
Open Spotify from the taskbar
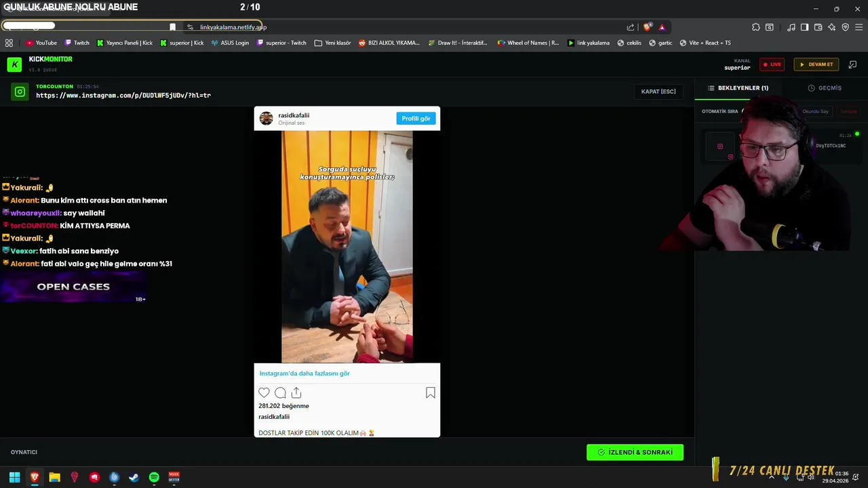tap(154, 477)
